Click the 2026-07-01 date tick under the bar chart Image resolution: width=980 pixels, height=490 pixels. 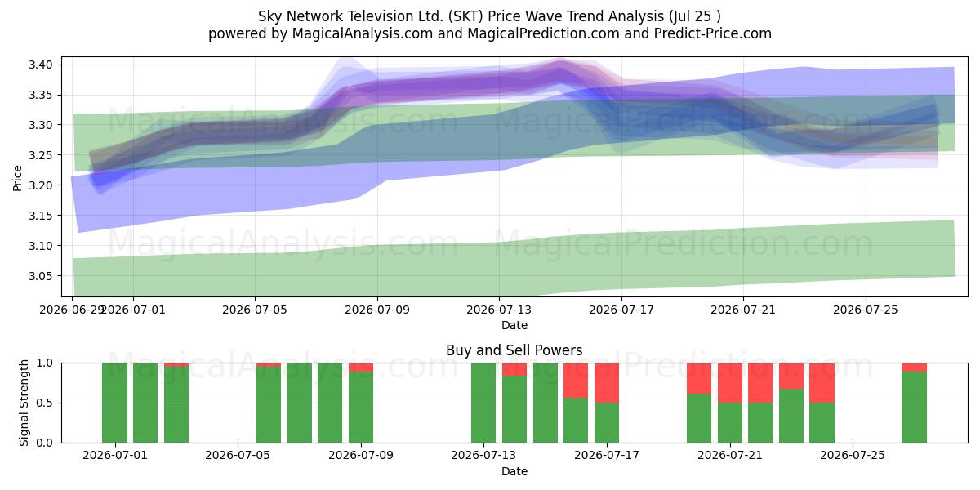click(x=114, y=456)
